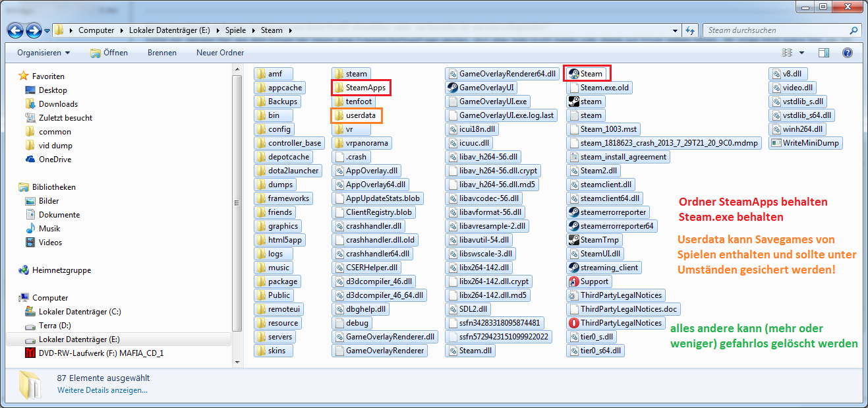
Task: Open the Bilder library
Action: [49, 201]
